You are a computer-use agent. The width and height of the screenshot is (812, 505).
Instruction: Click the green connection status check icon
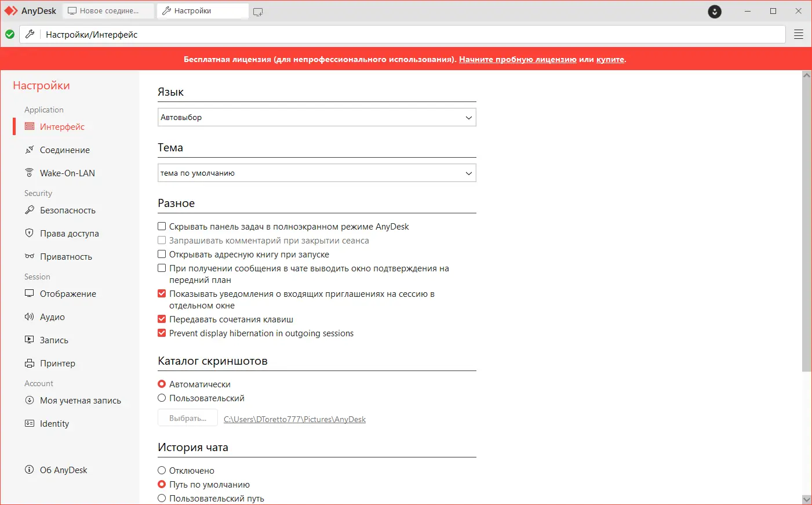(10, 34)
